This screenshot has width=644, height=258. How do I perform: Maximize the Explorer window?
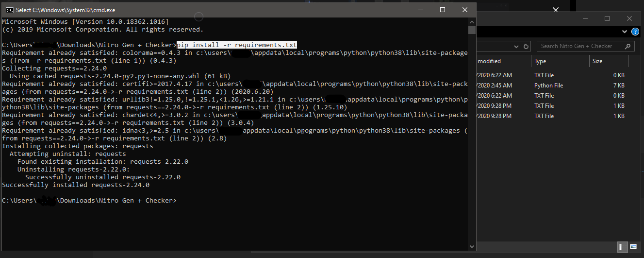(x=607, y=19)
